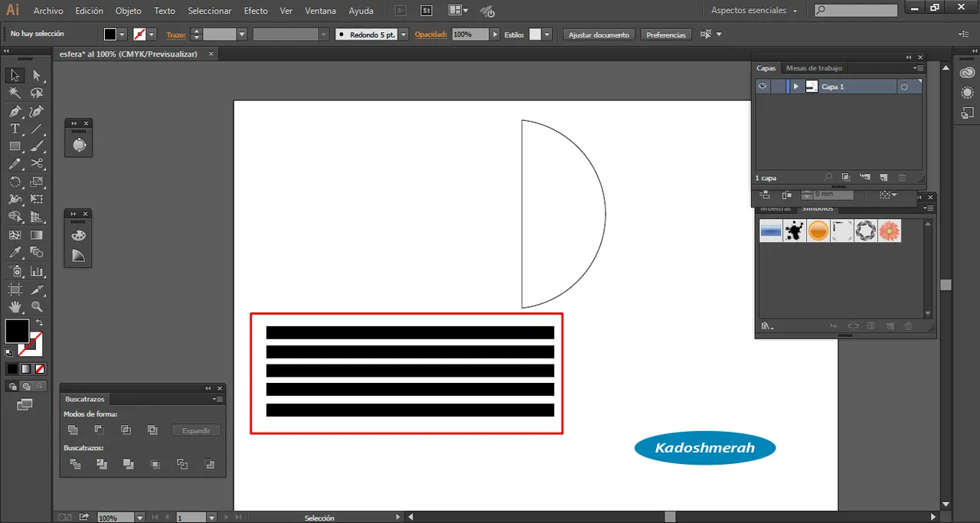Click the Preferencias button
This screenshot has height=523, width=980.
click(665, 34)
